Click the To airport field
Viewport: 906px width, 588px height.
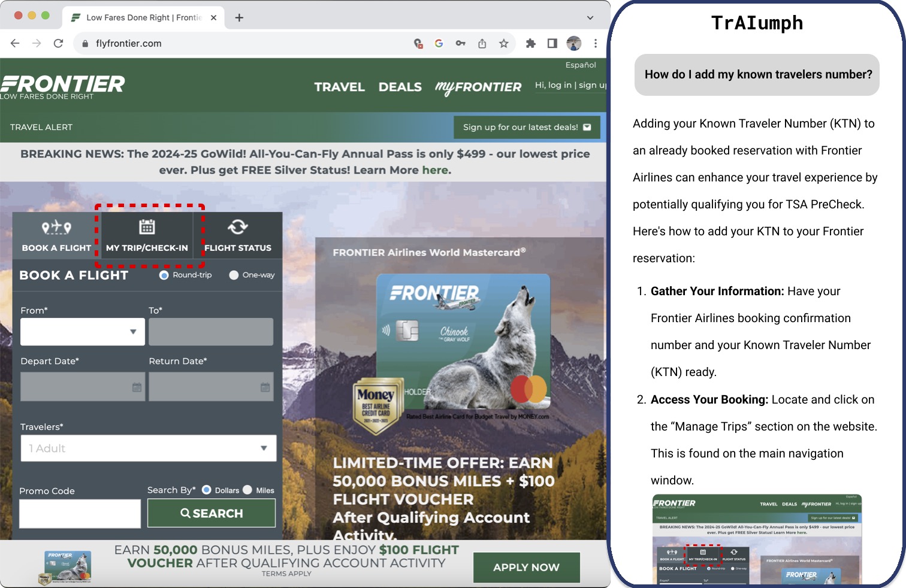coord(211,332)
